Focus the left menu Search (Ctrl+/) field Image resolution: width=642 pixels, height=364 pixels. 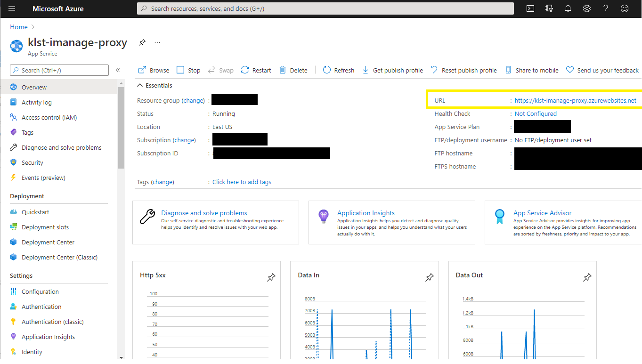tap(59, 70)
